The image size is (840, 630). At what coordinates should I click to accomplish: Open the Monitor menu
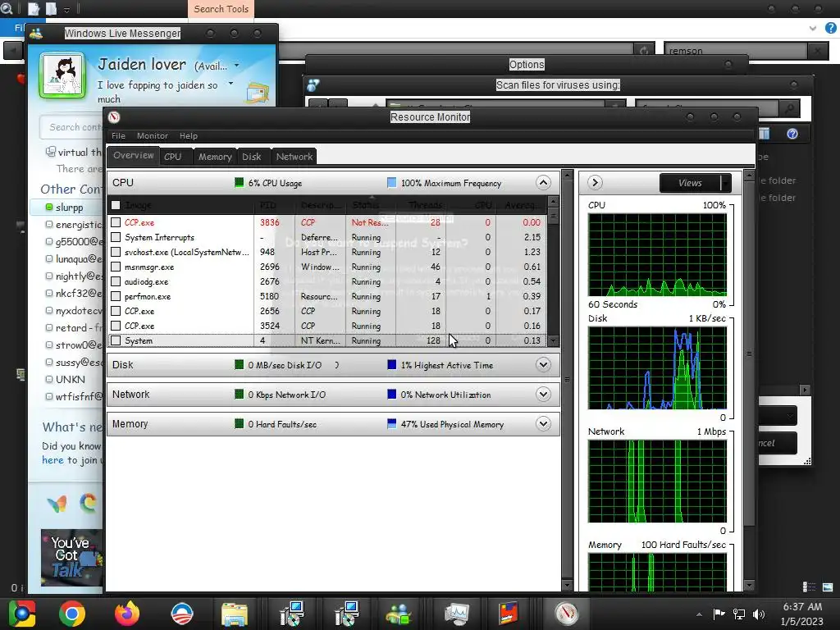click(x=152, y=136)
